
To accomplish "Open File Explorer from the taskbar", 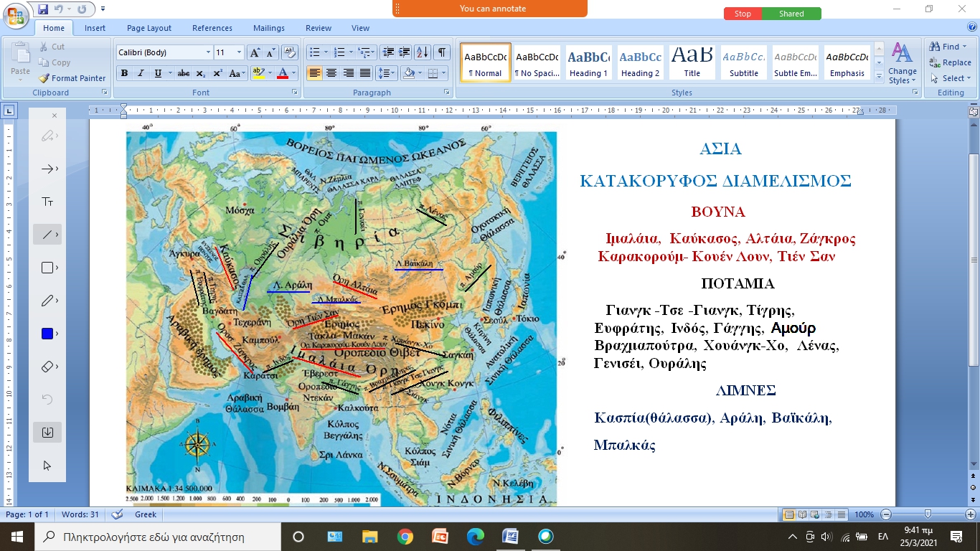I will (x=369, y=537).
